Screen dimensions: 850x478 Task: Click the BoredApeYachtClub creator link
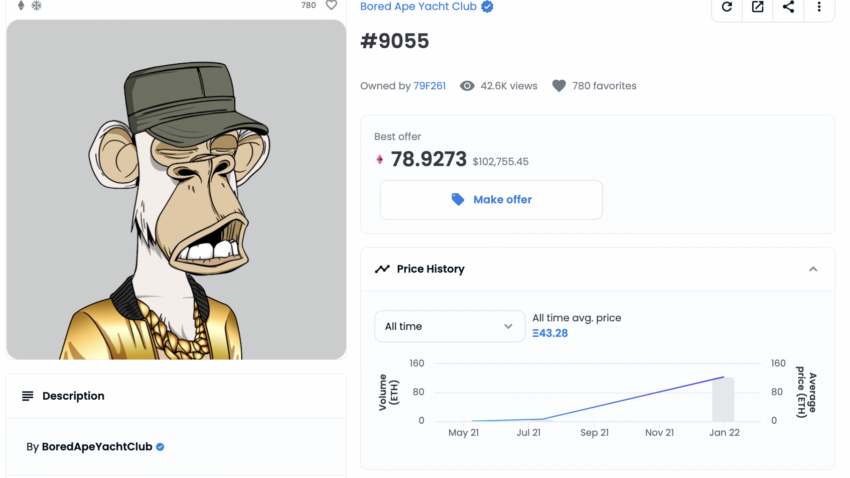pyautogui.click(x=97, y=447)
